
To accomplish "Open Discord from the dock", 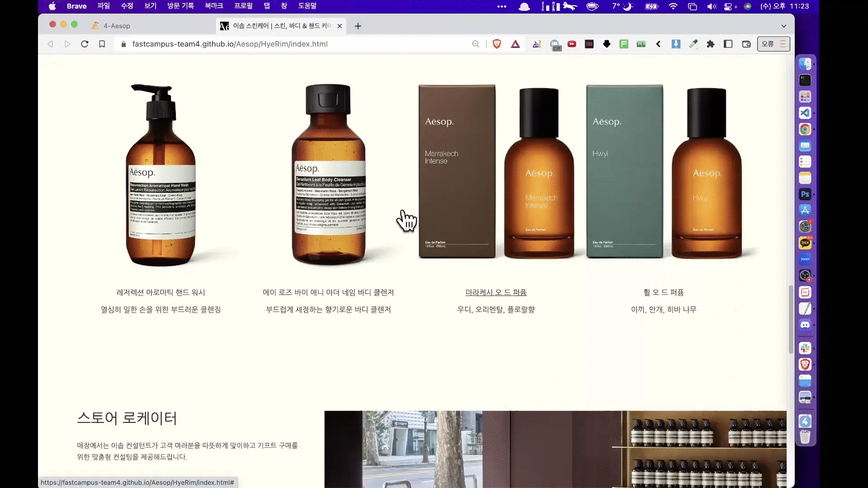I will coord(805,325).
